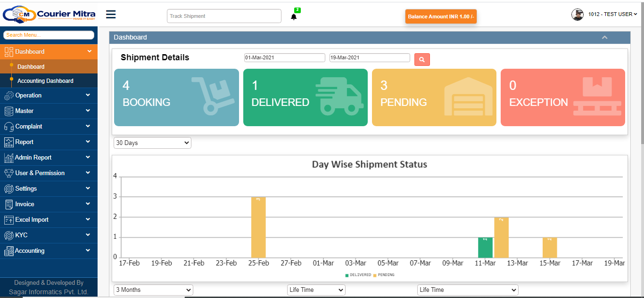Click the Courier Mitra logo

tap(50, 14)
